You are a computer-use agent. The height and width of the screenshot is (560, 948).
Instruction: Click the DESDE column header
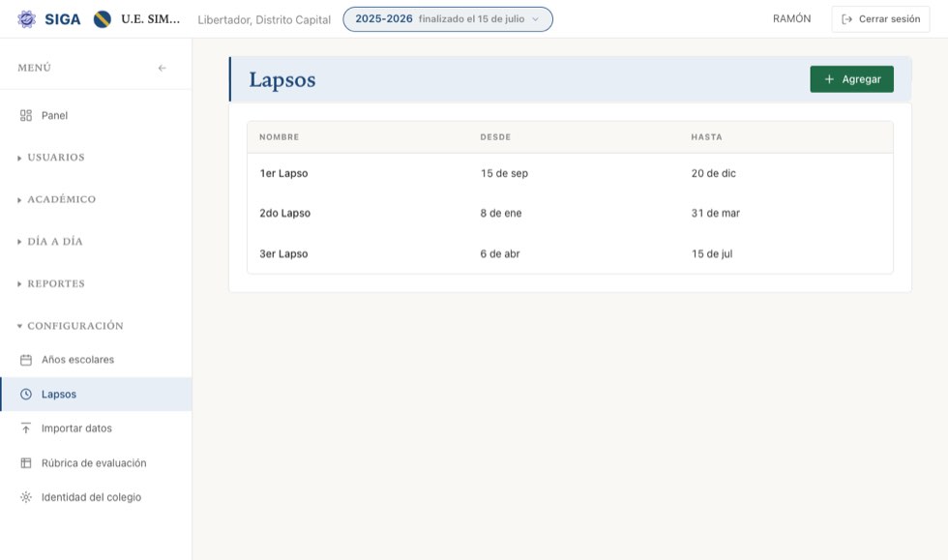pyautogui.click(x=495, y=137)
